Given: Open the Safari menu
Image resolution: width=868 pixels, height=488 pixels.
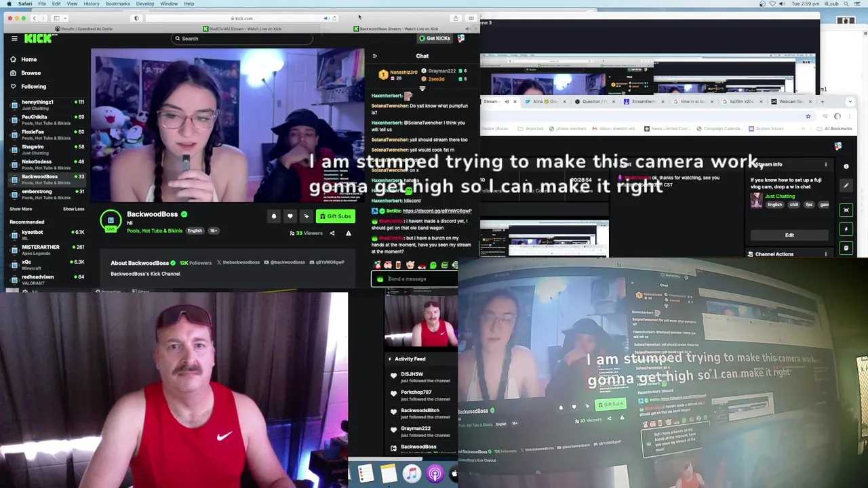Looking at the screenshot, I should click(x=25, y=4).
